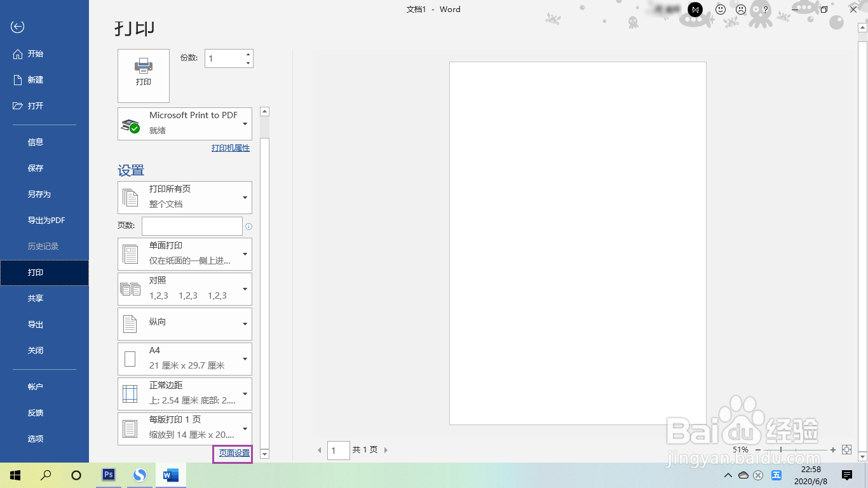Expand the 单面打印 dropdown
Viewport: 868px width, 488px height.
[x=185, y=254]
